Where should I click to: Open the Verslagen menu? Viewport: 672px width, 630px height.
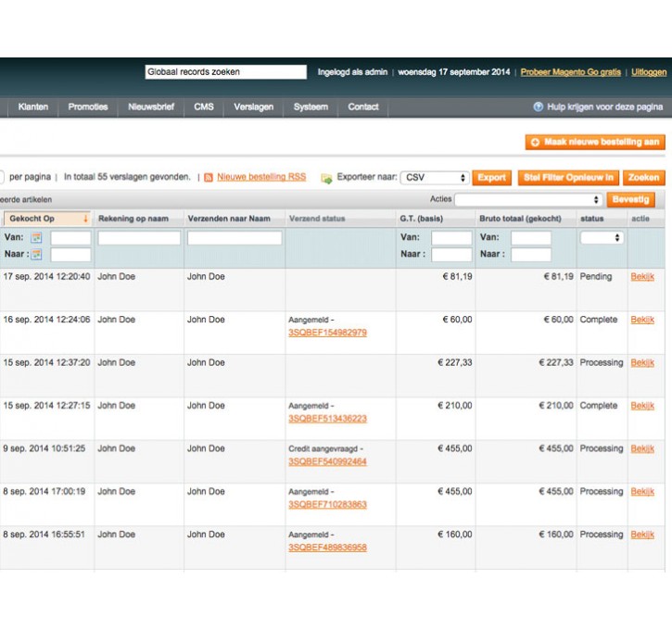[253, 107]
